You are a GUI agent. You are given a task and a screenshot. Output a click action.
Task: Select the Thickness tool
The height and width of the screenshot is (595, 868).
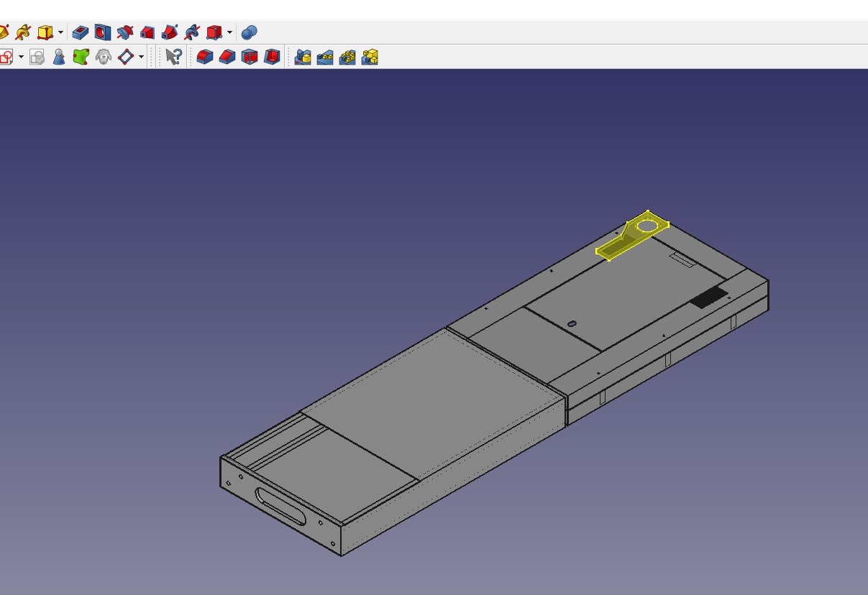pos(272,57)
